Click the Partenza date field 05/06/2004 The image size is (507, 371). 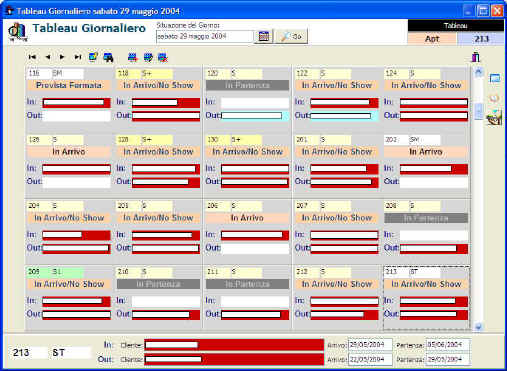pyautogui.click(x=448, y=345)
